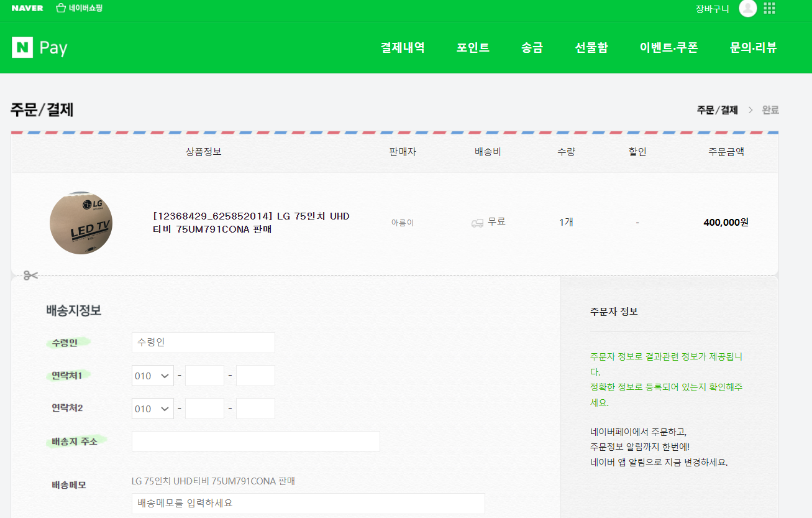Open the LG 75인치 UHD 티비 product title
The image size is (812, 518).
pos(251,223)
